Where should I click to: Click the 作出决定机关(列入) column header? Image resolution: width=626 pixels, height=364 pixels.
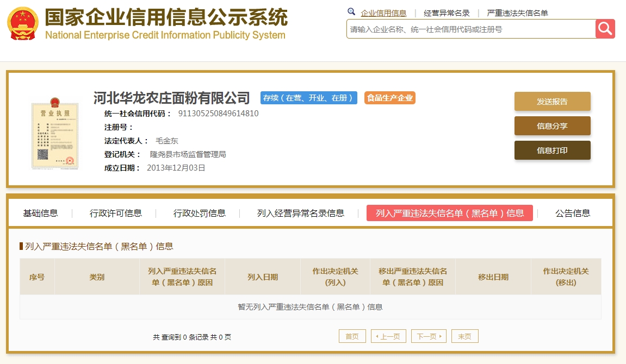336,277
